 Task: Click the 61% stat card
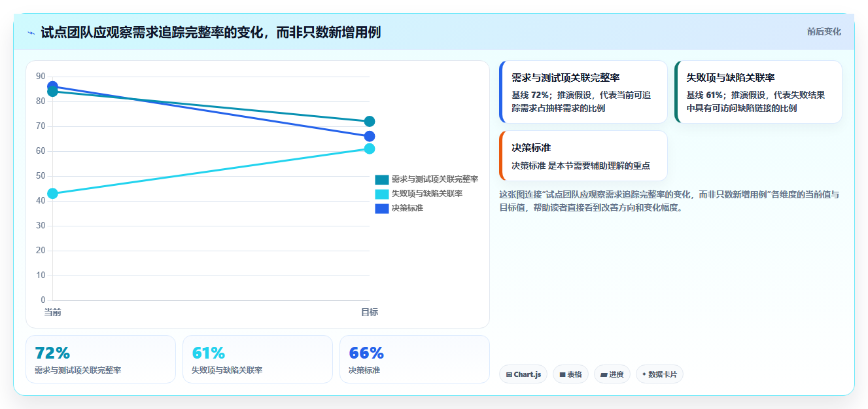click(258, 359)
